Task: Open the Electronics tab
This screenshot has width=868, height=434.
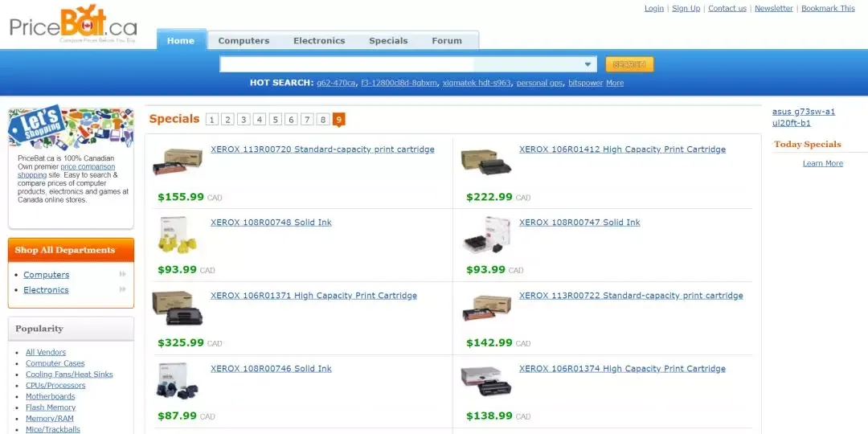Action: [x=319, y=40]
